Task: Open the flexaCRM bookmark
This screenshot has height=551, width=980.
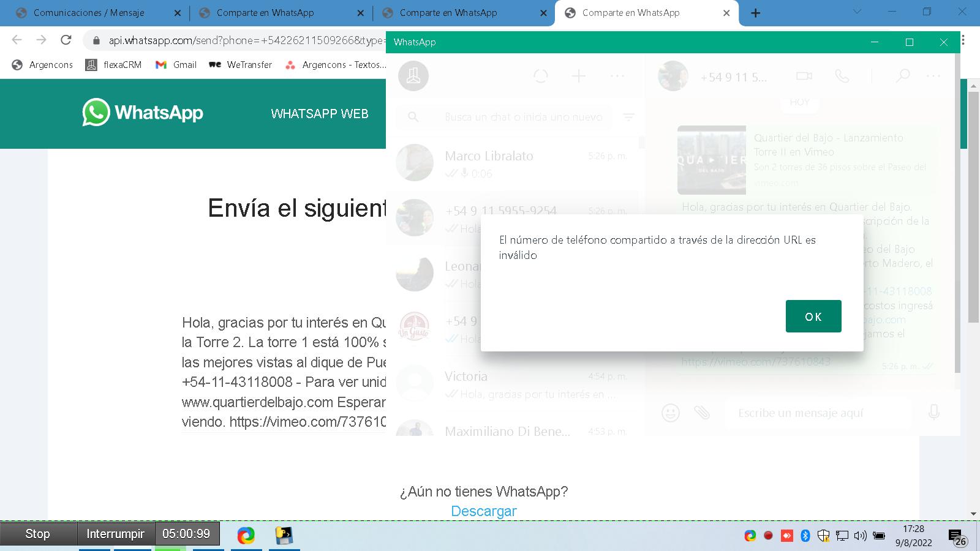Action: [x=114, y=65]
